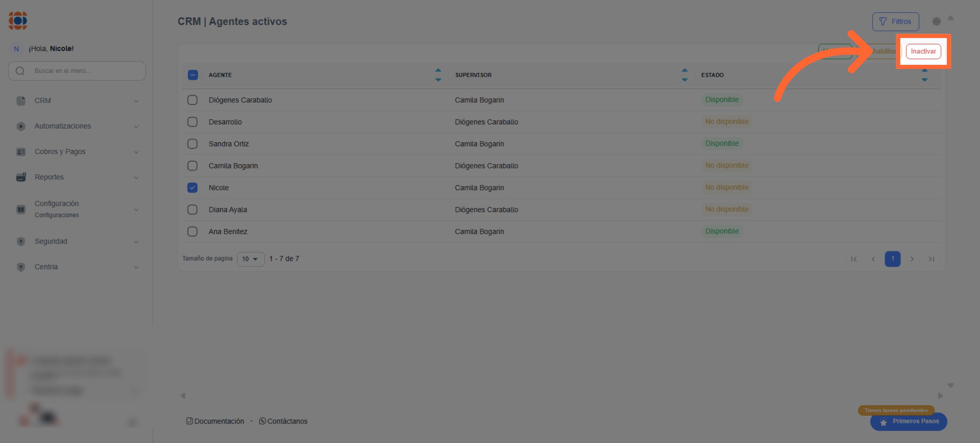Click the Automatizaciones sidebar icon
This screenshot has width=980, height=443.
tap(21, 126)
